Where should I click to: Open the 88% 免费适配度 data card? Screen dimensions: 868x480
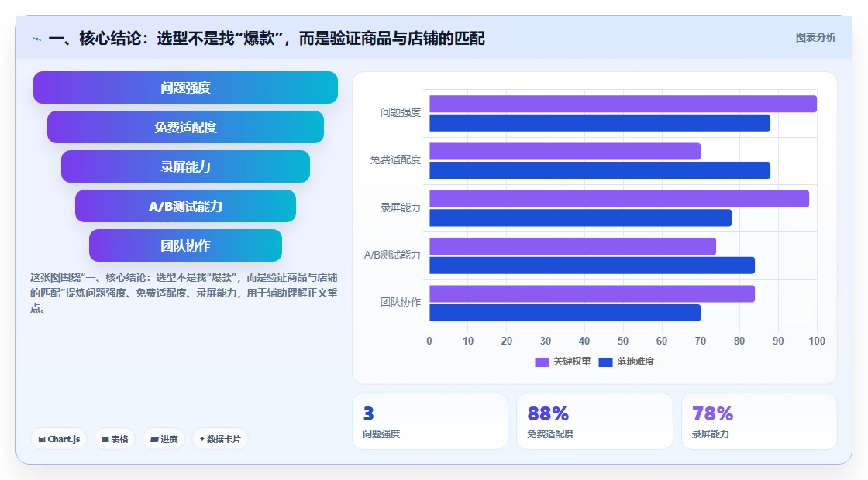(x=594, y=421)
